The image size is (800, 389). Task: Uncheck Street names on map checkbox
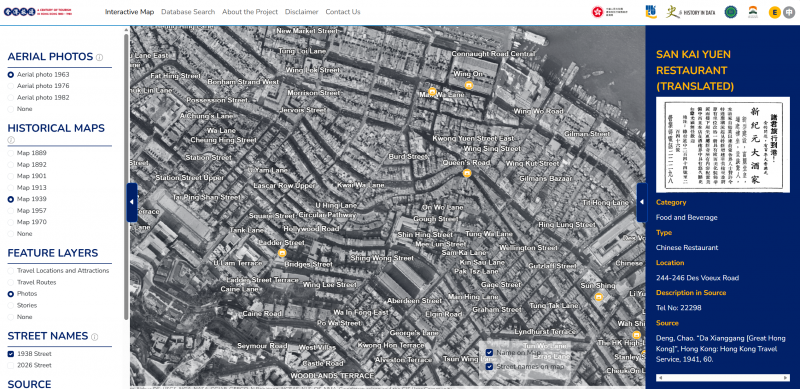pyautogui.click(x=489, y=367)
